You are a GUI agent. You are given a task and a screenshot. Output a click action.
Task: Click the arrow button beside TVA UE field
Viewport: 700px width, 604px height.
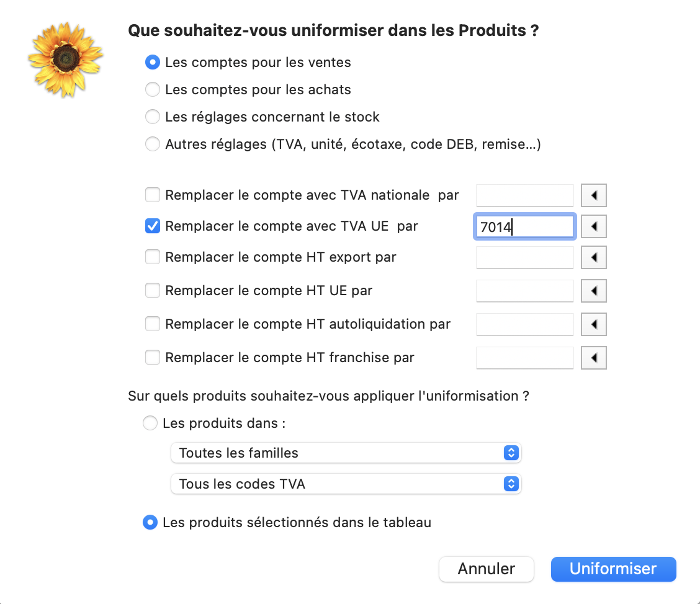(x=593, y=226)
